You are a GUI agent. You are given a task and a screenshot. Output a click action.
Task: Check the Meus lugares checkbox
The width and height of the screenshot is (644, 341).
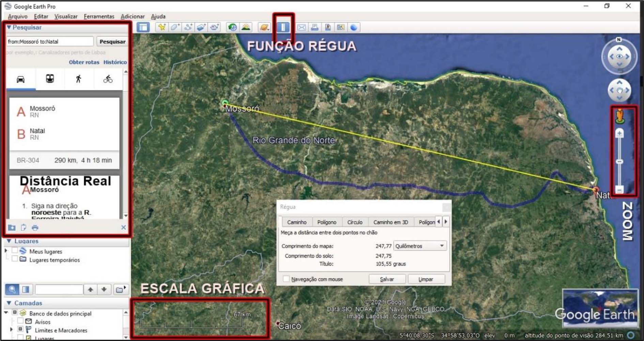15,251
